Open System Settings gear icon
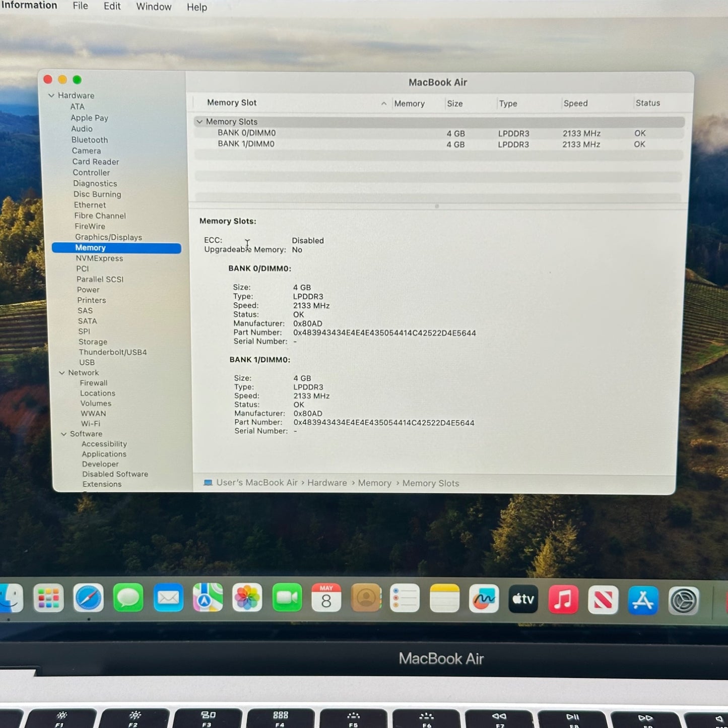The height and width of the screenshot is (728, 728). coord(684,601)
